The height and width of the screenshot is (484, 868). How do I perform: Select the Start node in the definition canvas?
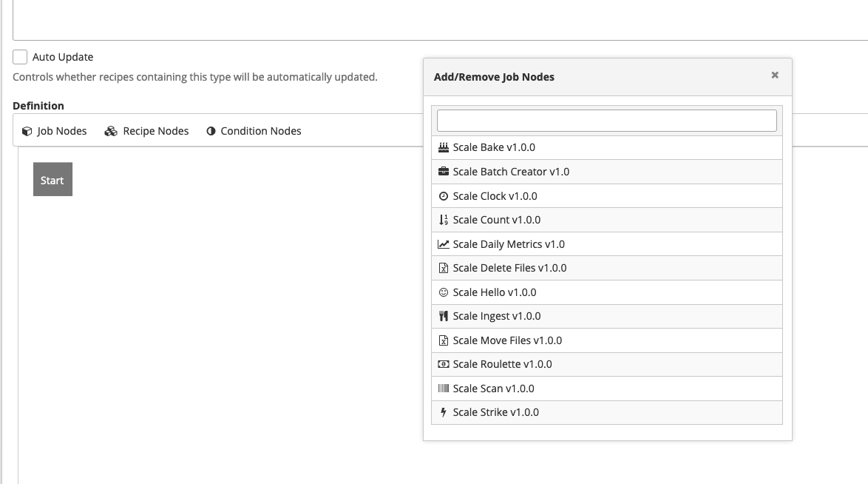(x=52, y=178)
